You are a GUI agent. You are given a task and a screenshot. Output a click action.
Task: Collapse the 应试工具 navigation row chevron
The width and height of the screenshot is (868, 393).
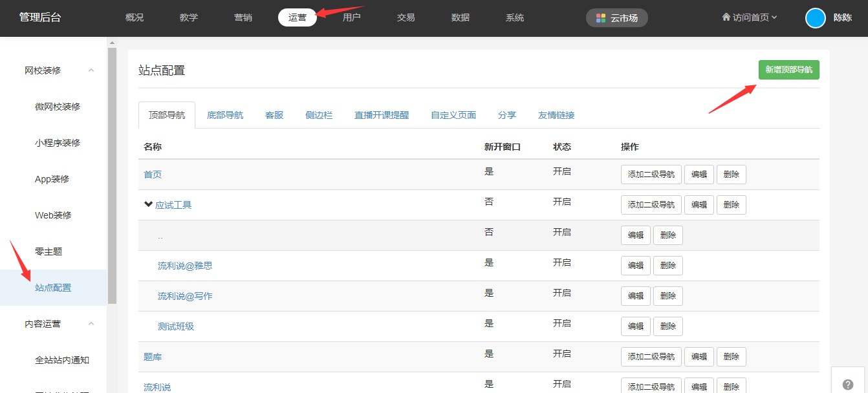click(148, 204)
